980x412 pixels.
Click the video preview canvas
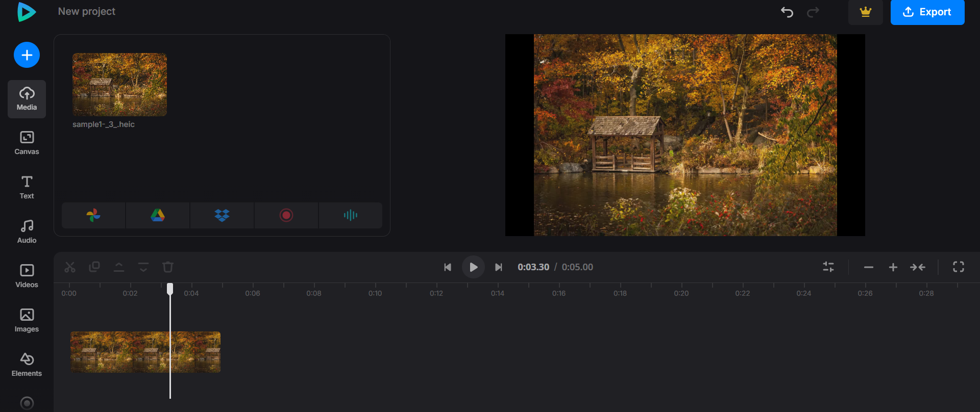tap(685, 135)
